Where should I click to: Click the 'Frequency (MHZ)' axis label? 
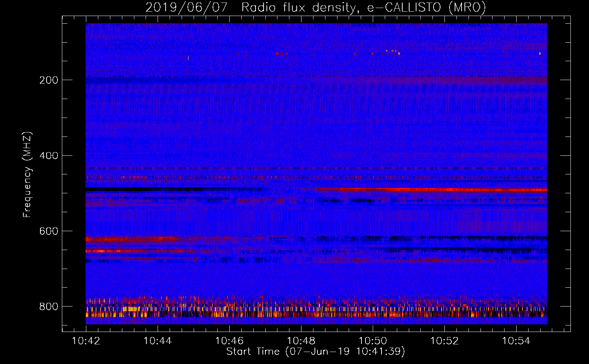pyautogui.click(x=27, y=174)
